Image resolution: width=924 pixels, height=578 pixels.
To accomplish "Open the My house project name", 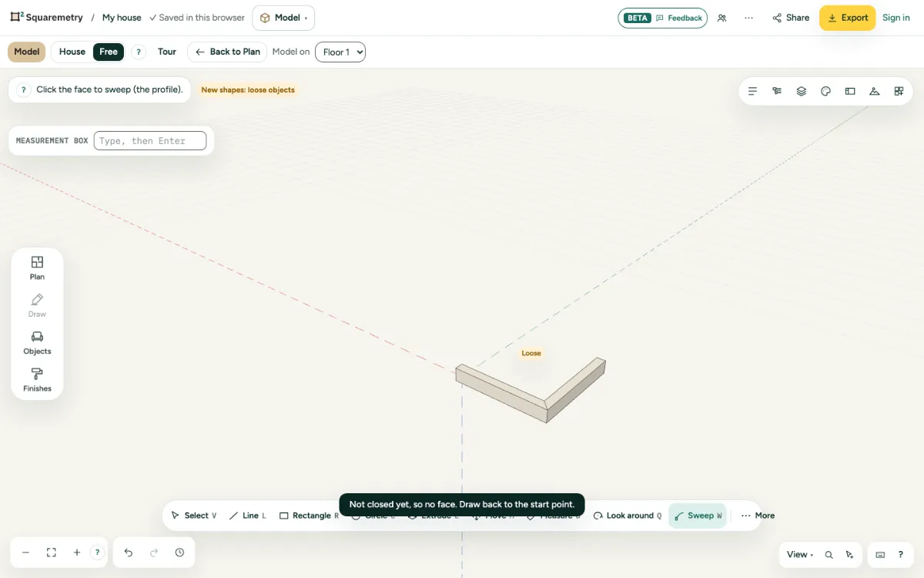I will (122, 18).
